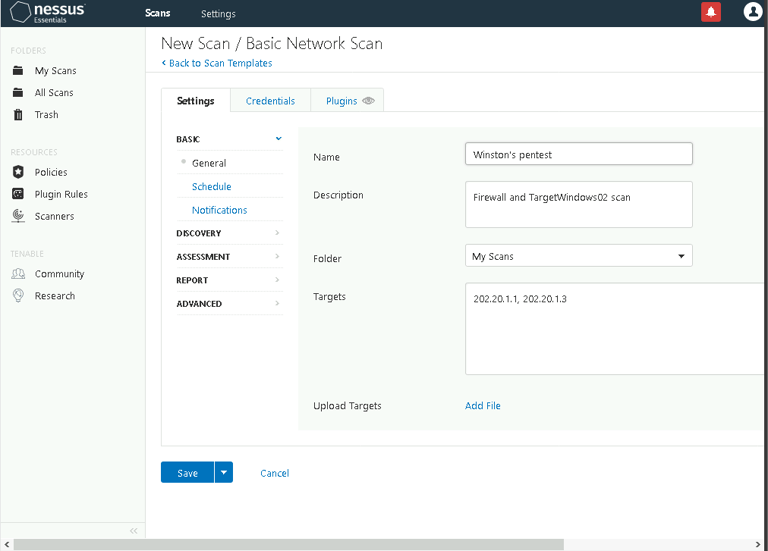
Task: Collapse the BASIC section chevron
Action: tap(279, 139)
